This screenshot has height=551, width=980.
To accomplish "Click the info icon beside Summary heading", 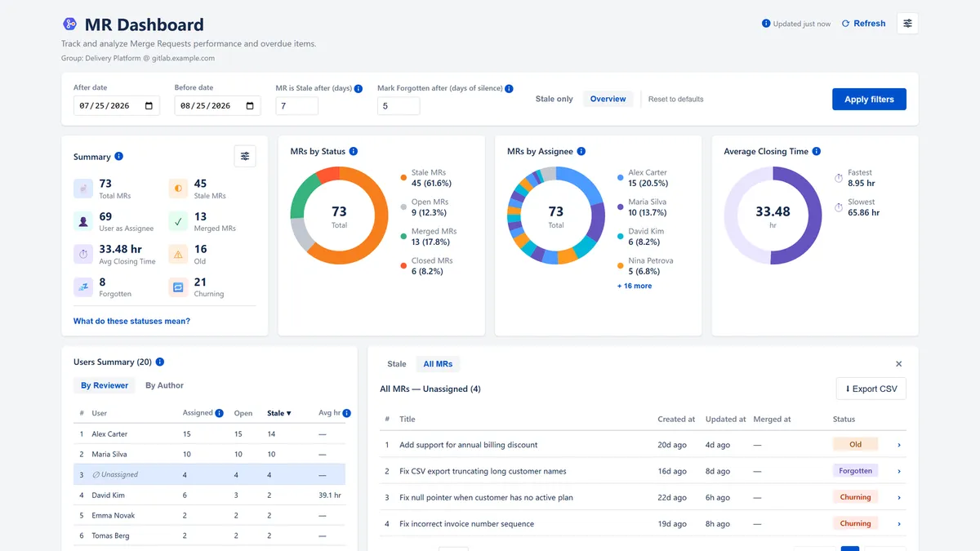I will (119, 156).
